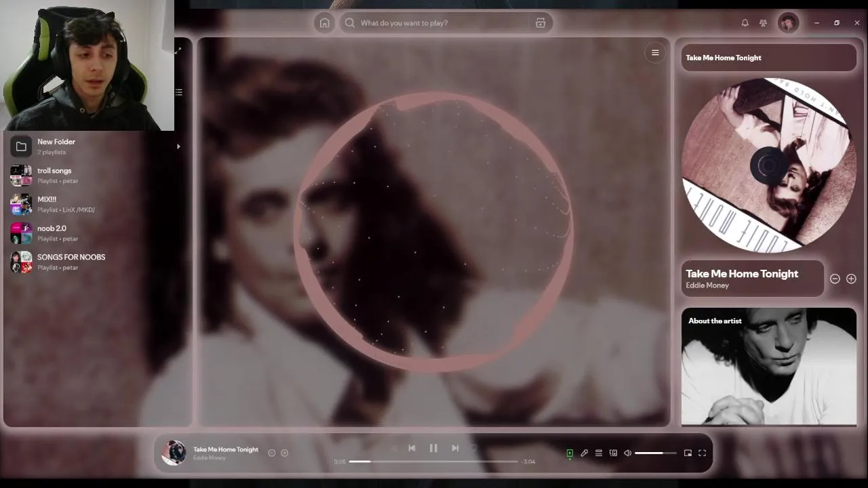This screenshot has height=488, width=868.
Task: Click the MIX!!! playlist cover
Action: [21, 204]
